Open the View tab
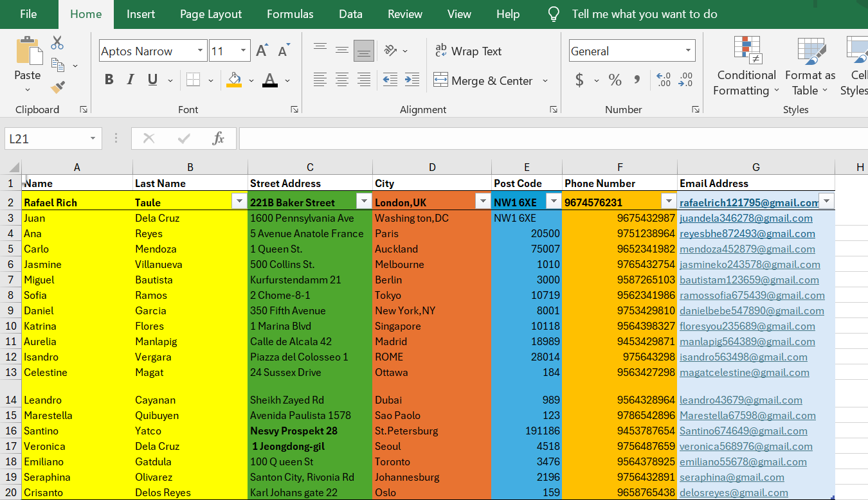 (459, 14)
